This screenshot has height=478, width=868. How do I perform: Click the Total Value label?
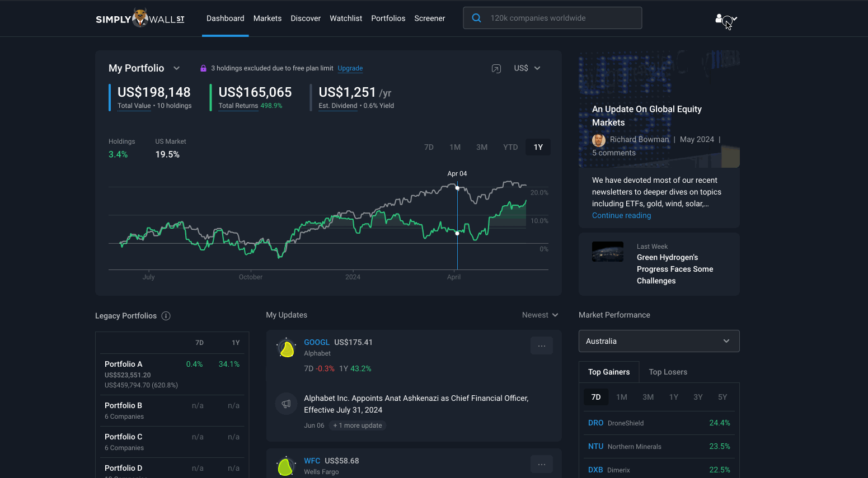click(x=134, y=106)
